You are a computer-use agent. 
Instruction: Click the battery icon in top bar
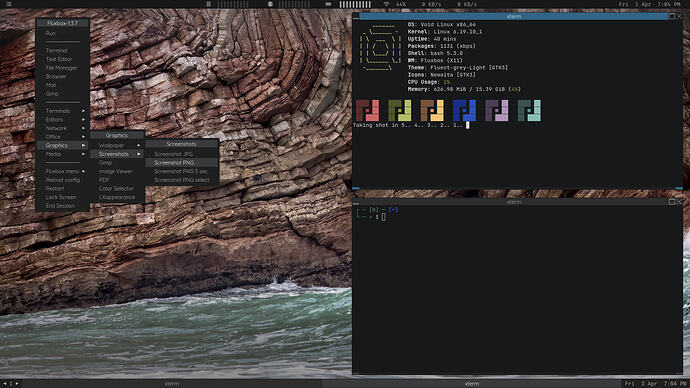[328, 4]
